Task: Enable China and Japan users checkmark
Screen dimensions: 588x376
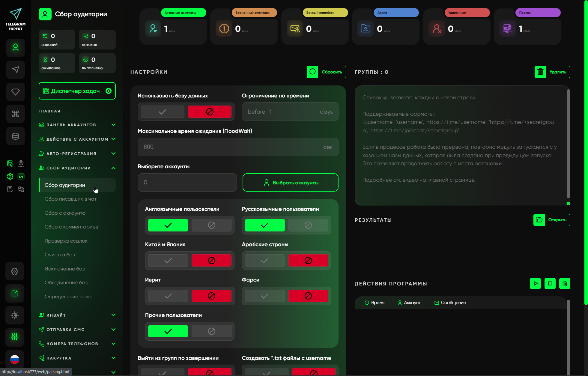Action: coord(168,261)
